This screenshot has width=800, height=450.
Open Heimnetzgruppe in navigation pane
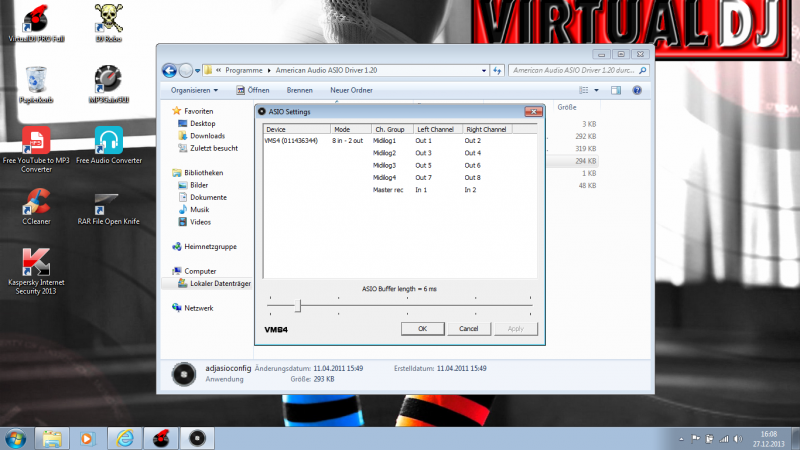click(210, 246)
